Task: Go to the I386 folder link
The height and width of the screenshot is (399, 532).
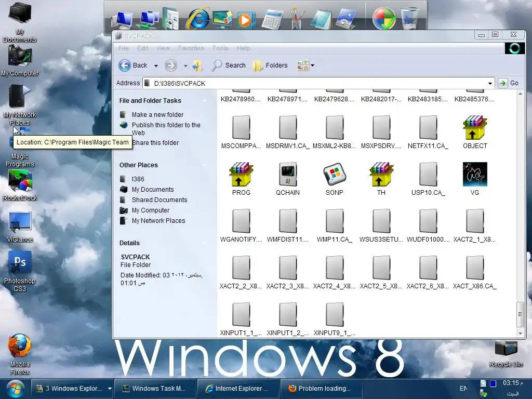Action: [x=138, y=179]
